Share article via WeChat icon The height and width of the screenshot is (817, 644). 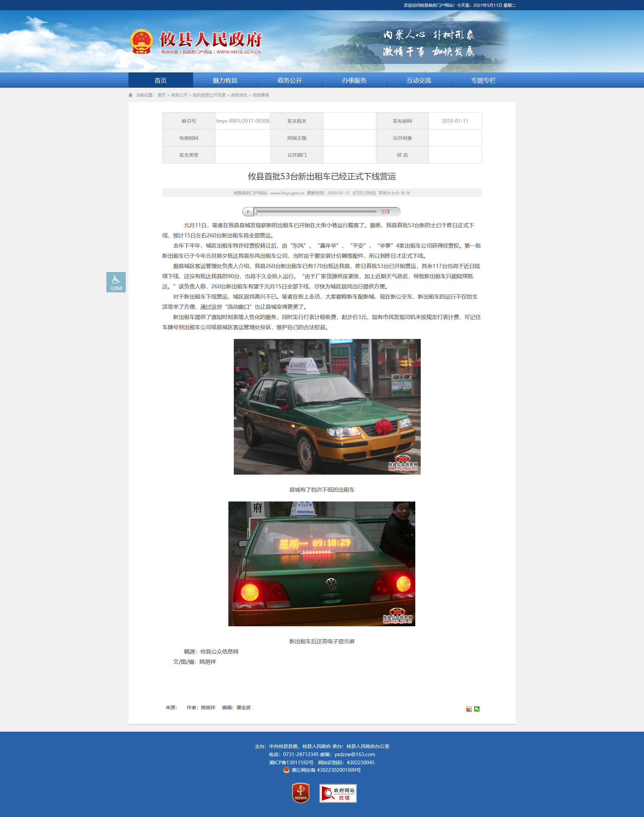(x=476, y=709)
